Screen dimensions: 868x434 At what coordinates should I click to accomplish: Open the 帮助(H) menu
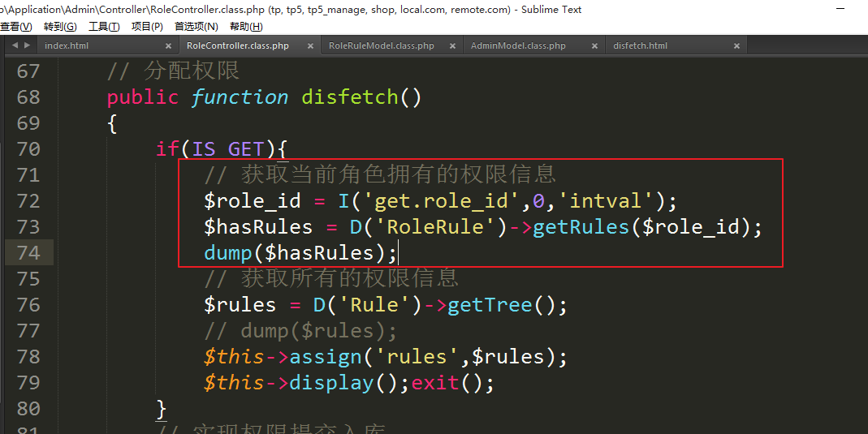[246, 27]
